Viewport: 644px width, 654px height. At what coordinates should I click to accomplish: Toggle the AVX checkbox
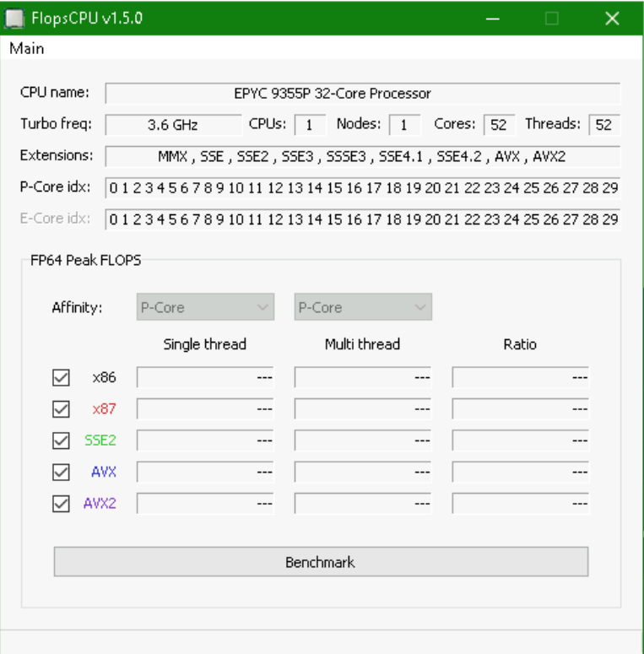pos(61,473)
